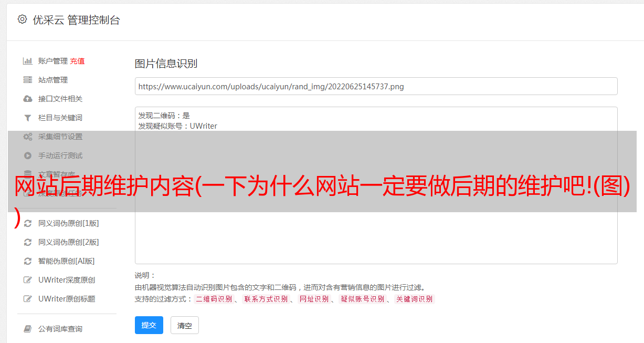Click the refresh icon for 智能伪原创[AI版]

pos(28,261)
